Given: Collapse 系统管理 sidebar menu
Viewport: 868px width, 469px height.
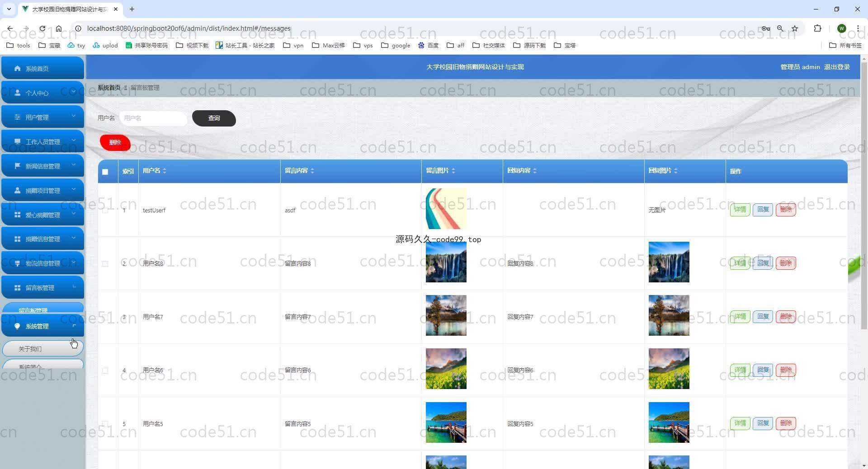Looking at the screenshot, I should click(x=42, y=326).
